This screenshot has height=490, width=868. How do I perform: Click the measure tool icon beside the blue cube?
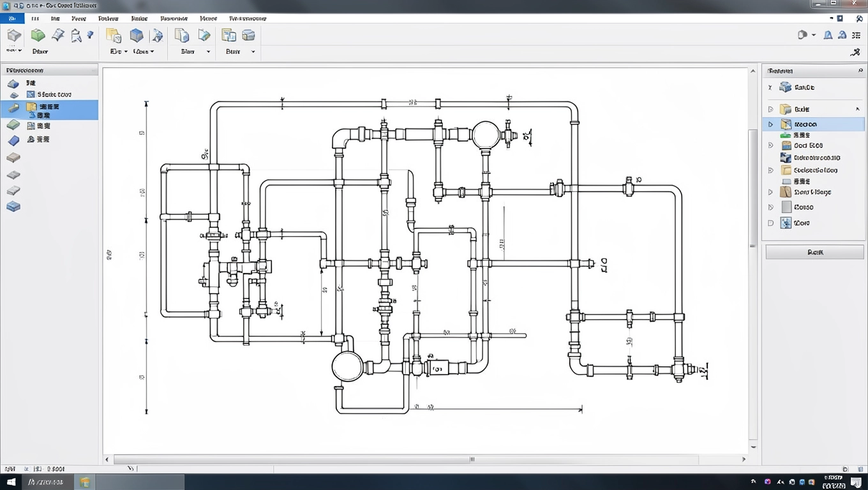coord(157,34)
